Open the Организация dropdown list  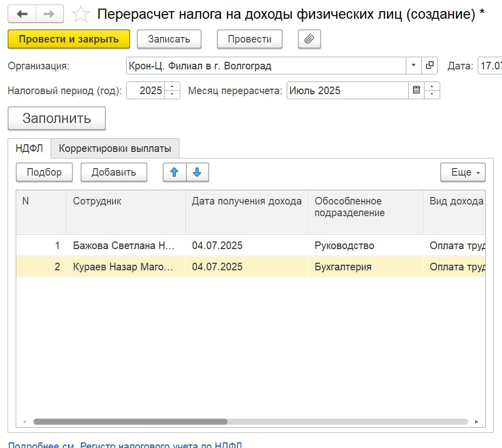[x=414, y=65]
